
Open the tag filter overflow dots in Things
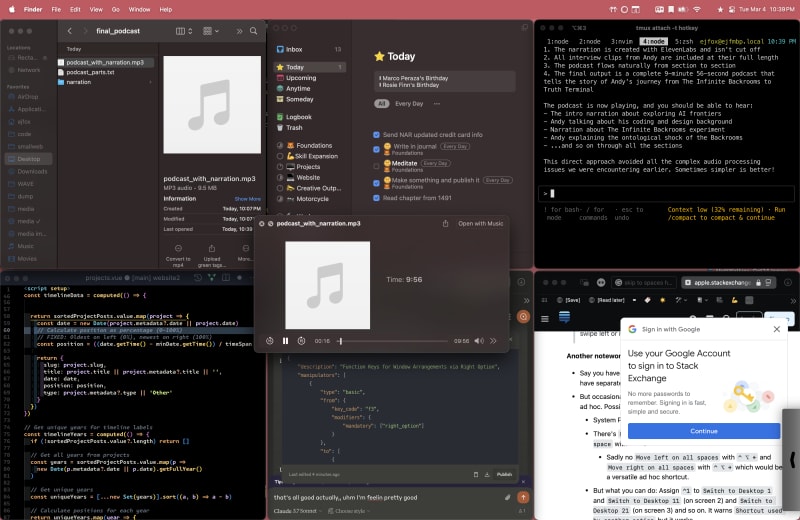coord(437,104)
